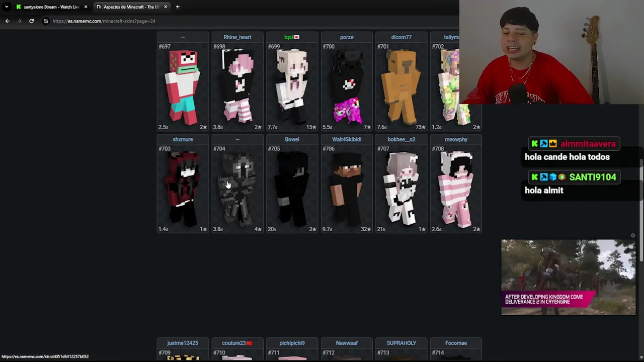Reload the page with the refresh icon
This screenshot has width=644, height=362.
31,21
